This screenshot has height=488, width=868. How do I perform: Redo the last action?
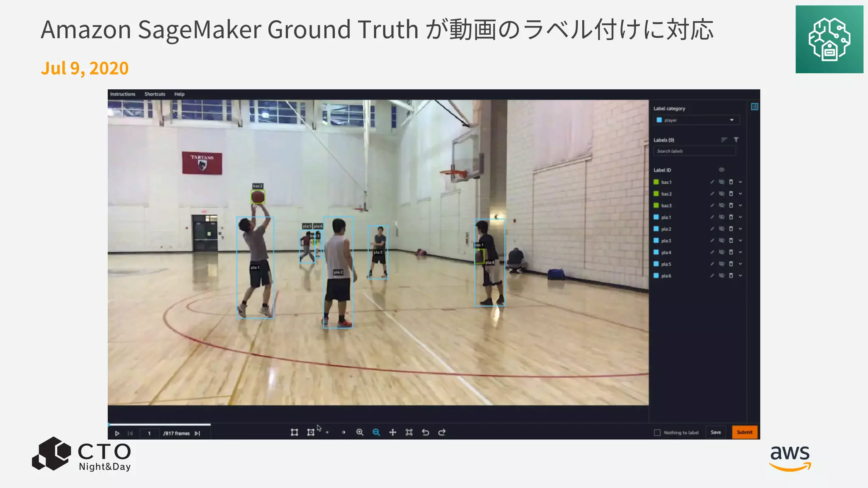point(442,432)
